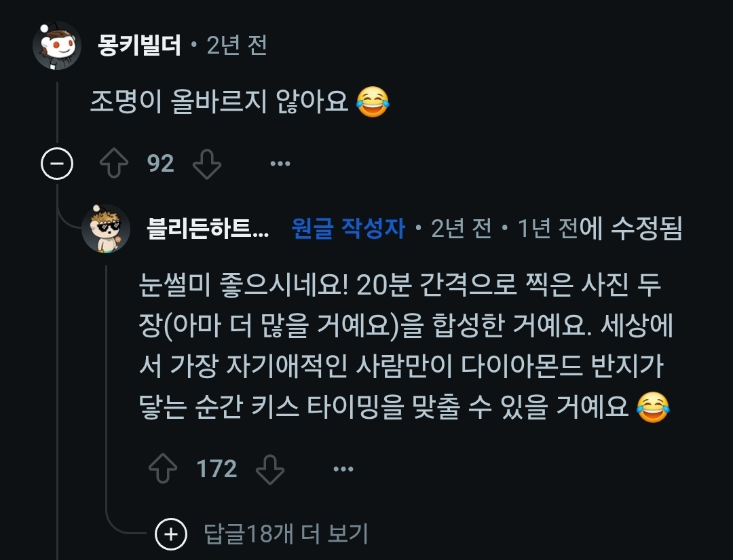Viewport: 733px width, 560px height.
Task: Open username 몽키빌더 profile
Action: pyautogui.click(x=139, y=45)
